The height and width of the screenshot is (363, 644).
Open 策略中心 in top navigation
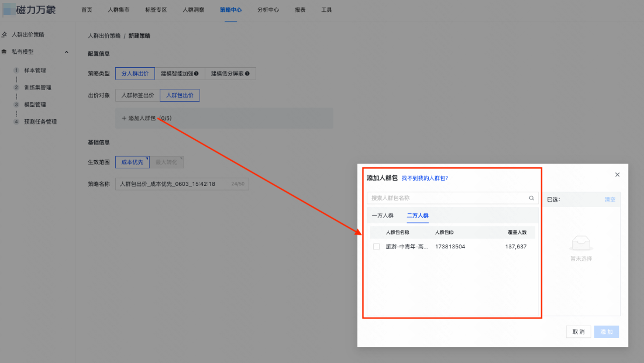click(x=230, y=10)
